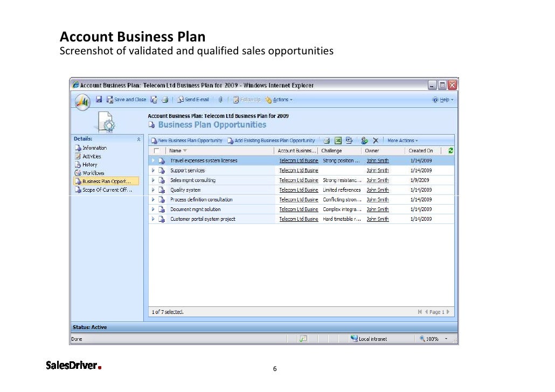Click the status bar popup blocker icon
The width and height of the screenshot is (555, 392).
point(303,339)
